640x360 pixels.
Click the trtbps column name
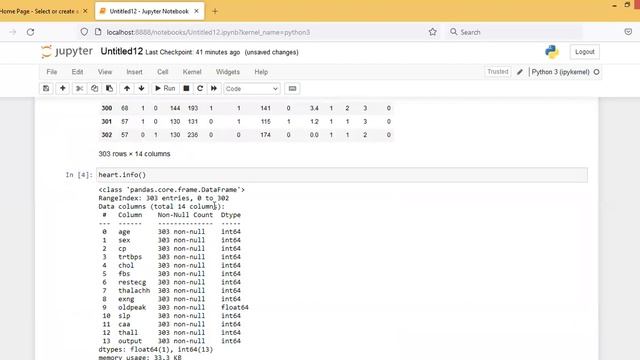click(x=130, y=257)
